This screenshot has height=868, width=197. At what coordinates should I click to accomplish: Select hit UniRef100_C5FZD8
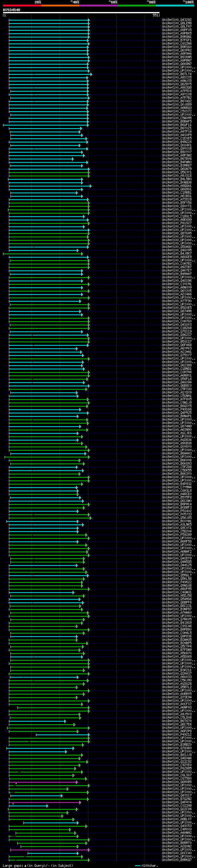pyautogui.click(x=177, y=467)
